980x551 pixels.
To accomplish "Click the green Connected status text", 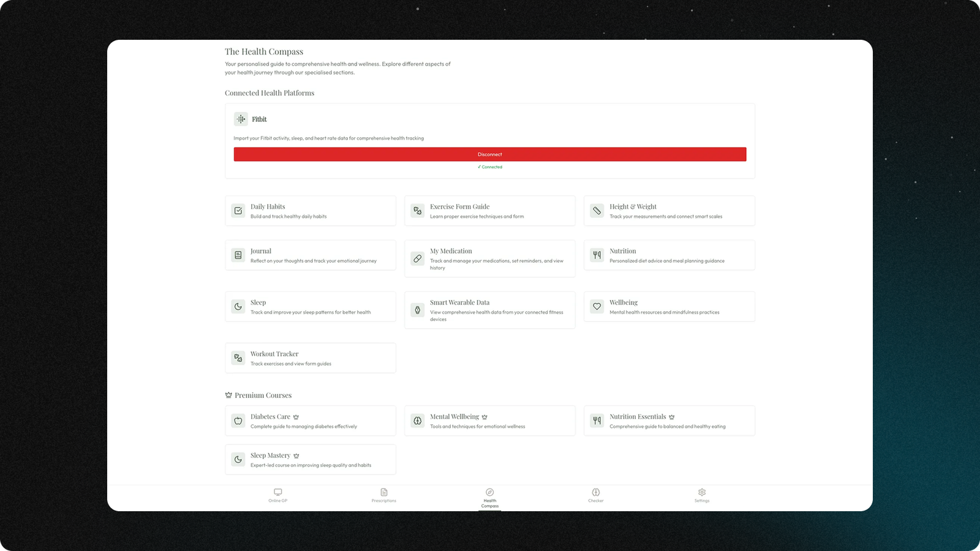I will pyautogui.click(x=490, y=167).
